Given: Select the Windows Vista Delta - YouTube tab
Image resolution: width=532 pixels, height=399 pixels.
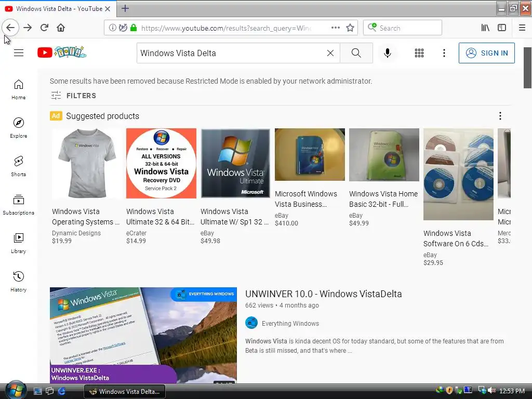Looking at the screenshot, I should tap(58, 8).
